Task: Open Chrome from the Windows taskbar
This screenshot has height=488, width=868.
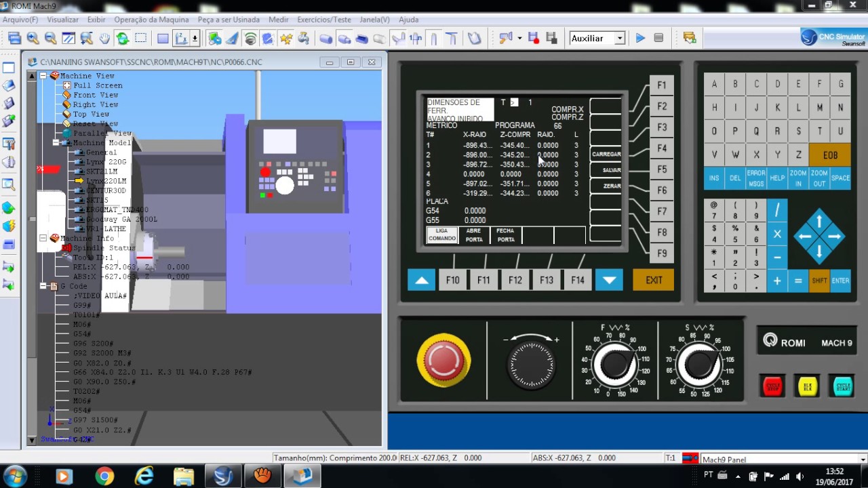Action: 104,476
